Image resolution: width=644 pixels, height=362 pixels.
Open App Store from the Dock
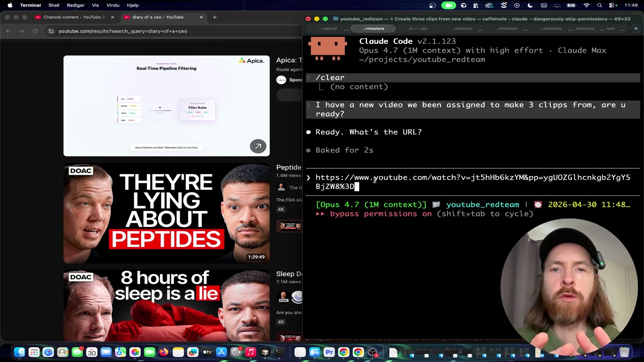coord(221,352)
